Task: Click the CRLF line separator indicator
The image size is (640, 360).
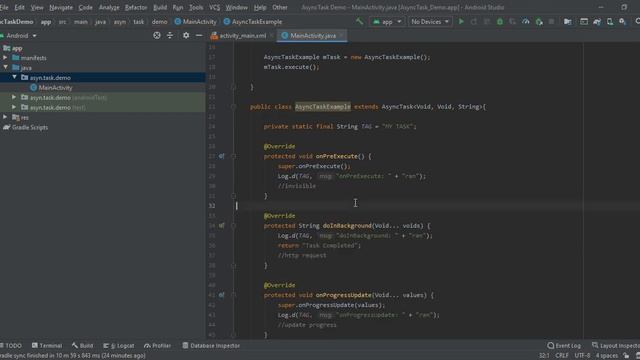Action: pos(562,356)
